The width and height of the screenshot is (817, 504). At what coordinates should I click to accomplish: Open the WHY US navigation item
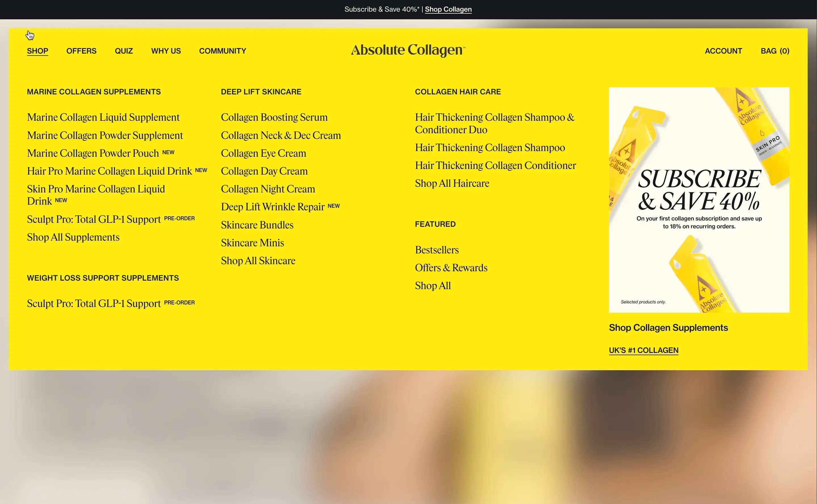click(x=166, y=51)
